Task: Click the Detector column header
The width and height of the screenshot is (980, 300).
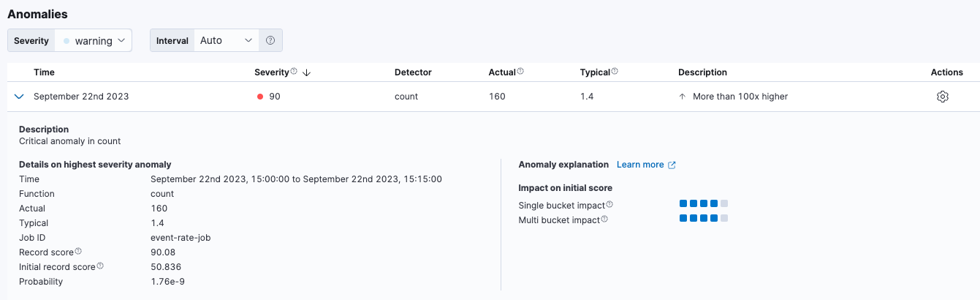Action: [413, 72]
